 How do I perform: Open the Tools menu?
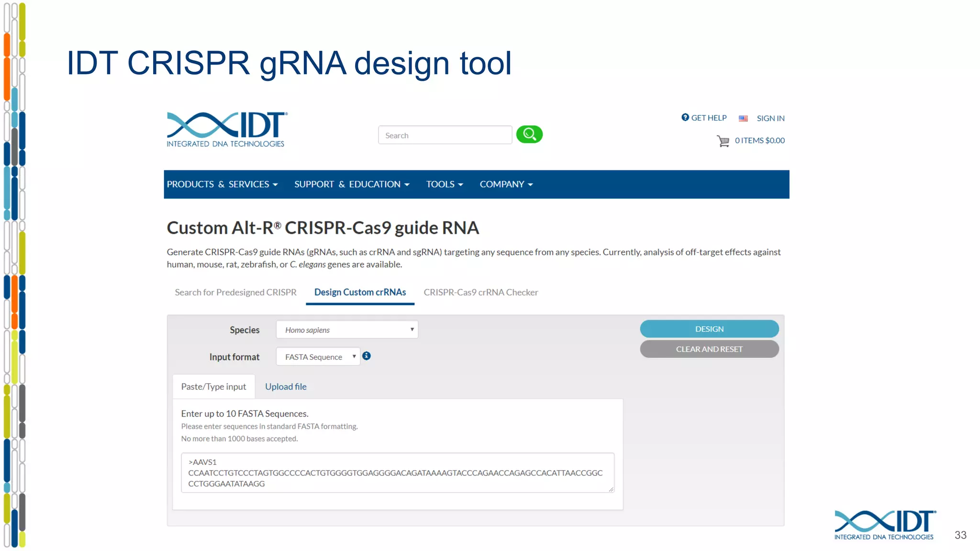[445, 184]
